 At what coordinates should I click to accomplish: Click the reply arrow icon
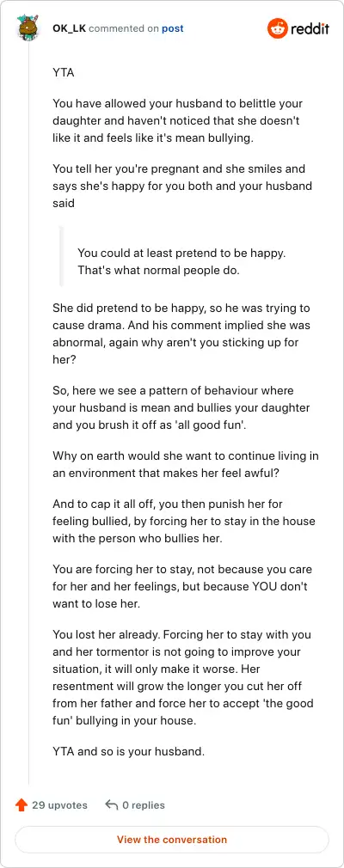pyautogui.click(x=112, y=805)
